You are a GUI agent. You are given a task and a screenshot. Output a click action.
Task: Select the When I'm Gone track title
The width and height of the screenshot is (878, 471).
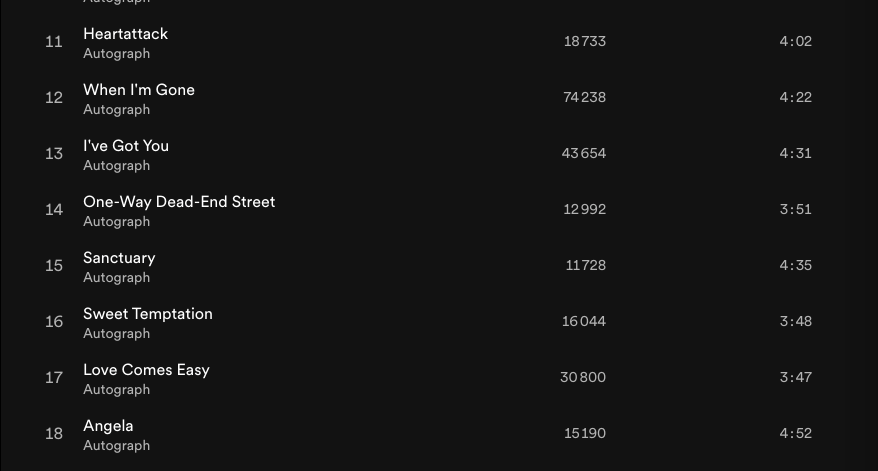[139, 90]
